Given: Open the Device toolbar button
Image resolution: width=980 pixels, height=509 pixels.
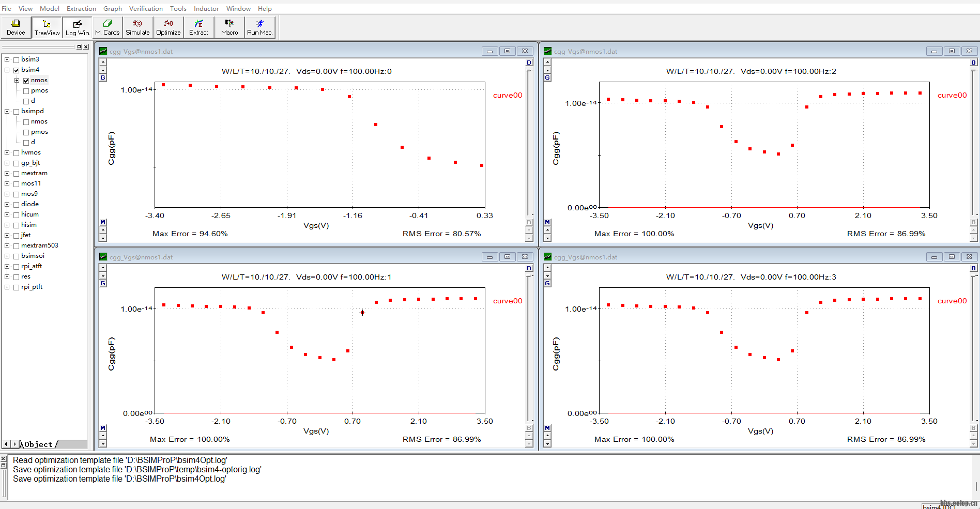Looking at the screenshot, I should coord(16,27).
